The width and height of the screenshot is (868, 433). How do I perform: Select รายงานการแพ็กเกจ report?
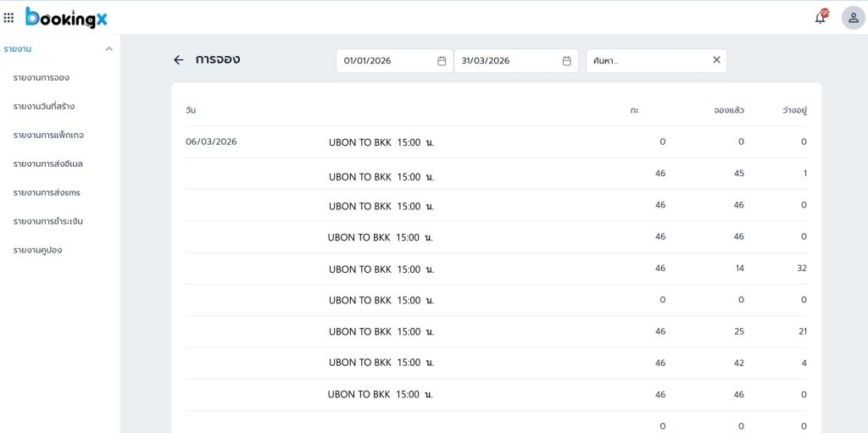48,136
